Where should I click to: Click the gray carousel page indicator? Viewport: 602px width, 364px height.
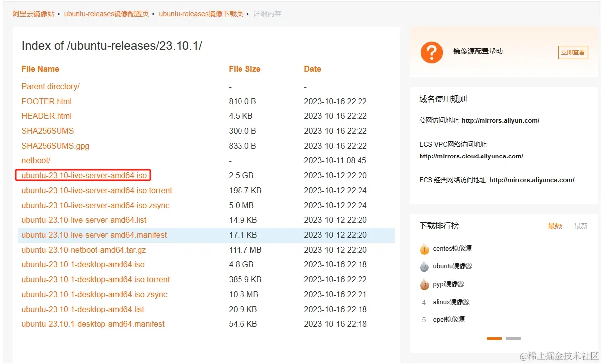(x=513, y=338)
